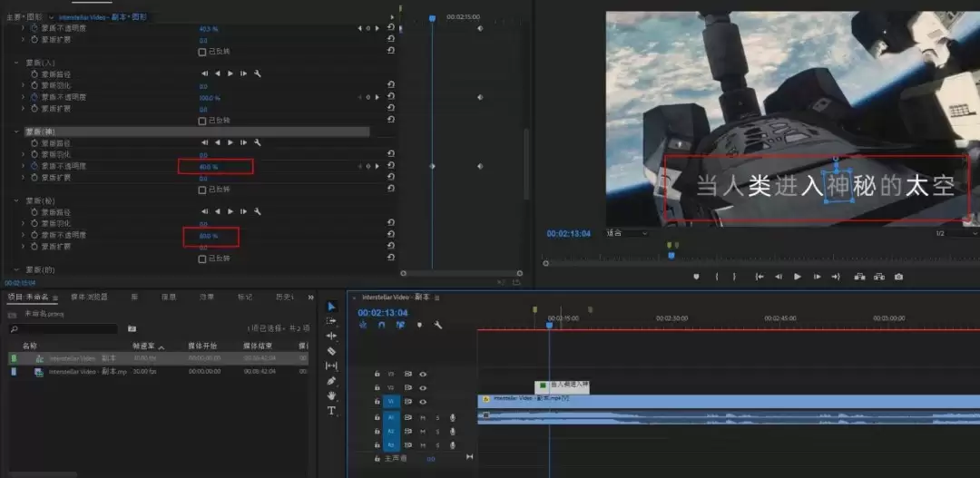The height and width of the screenshot is (478, 980).
Task: Mute audio track A1
Action: [423, 417]
